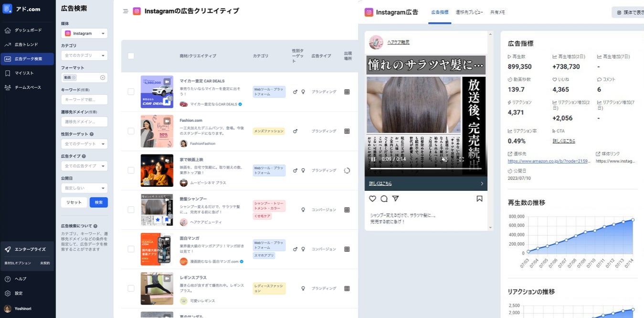The height and width of the screenshot is (318, 644).
Task: Check the 面白マンガ row checkbox
Action: (x=131, y=249)
